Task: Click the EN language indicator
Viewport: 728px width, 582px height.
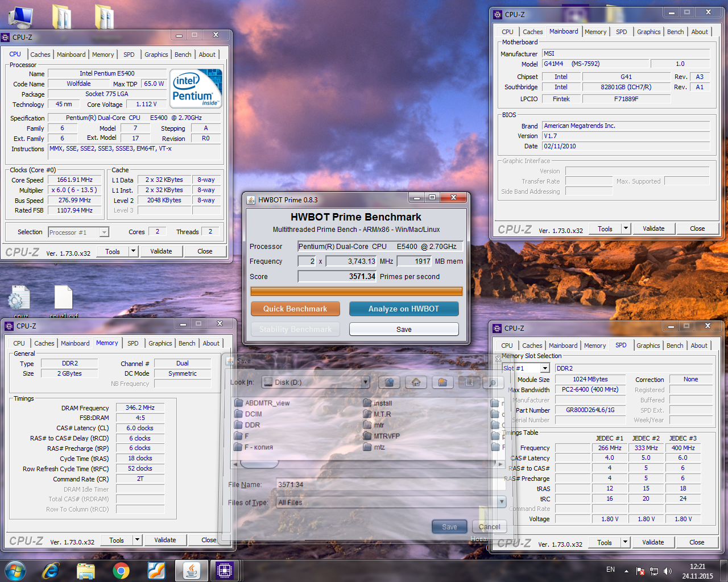Action: (610, 569)
